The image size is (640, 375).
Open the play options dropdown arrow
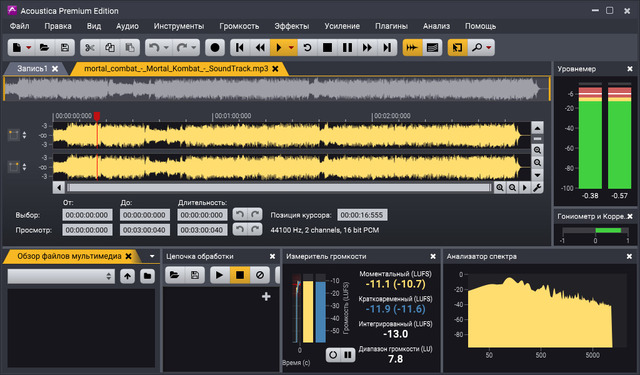pos(291,48)
